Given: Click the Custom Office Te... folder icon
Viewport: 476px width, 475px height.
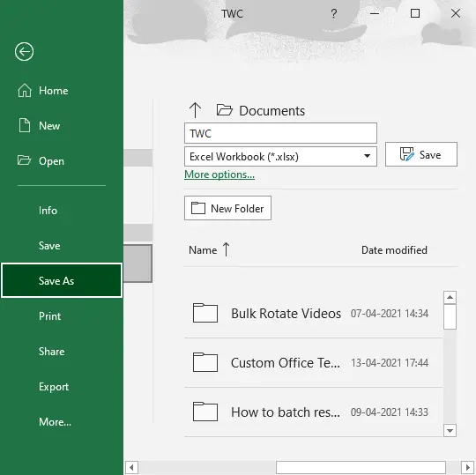Looking at the screenshot, I should 205,362.
